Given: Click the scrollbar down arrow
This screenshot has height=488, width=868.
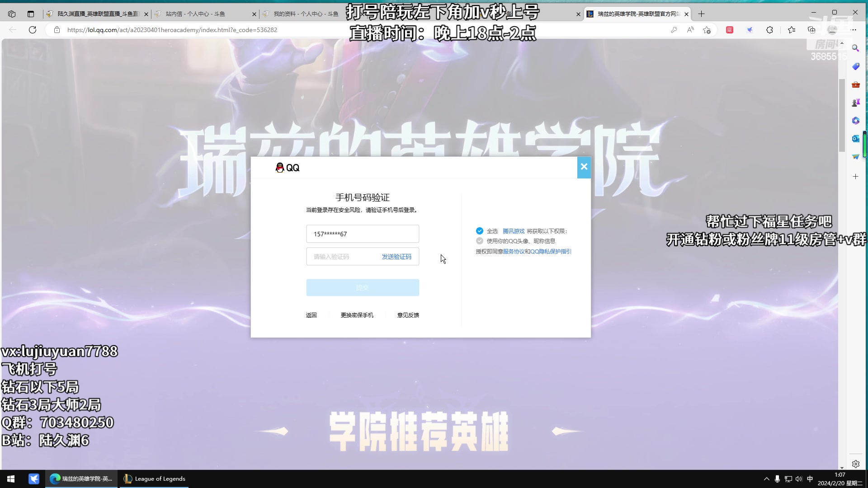Looking at the screenshot, I should [x=842, y=467].
